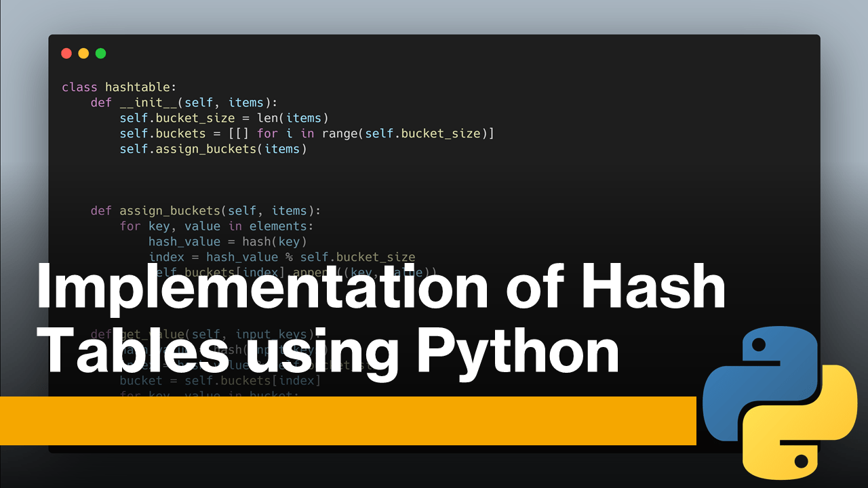
Task: Select the assign_buckets method name
Action: pyautogui.click(x=170, y=210)
